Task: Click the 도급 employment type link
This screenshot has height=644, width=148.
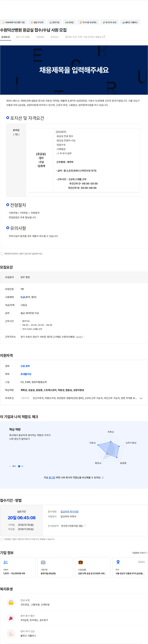Action: 23,297
